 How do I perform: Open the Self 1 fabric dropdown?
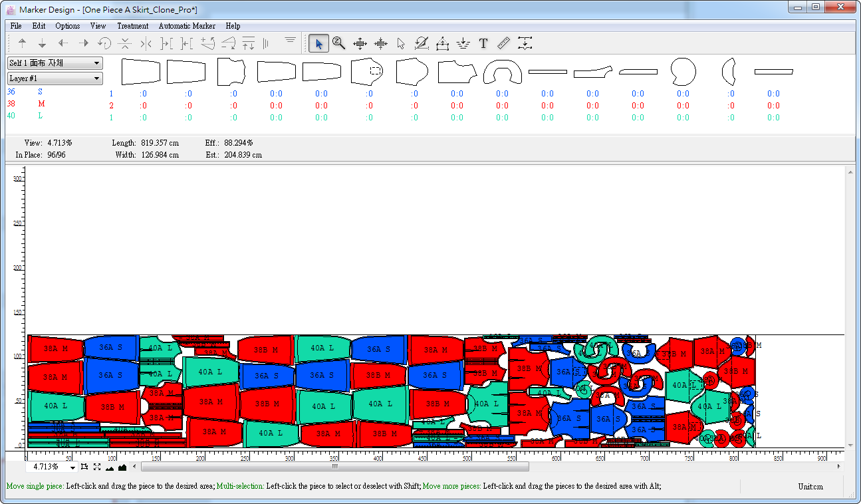[55, 63]
